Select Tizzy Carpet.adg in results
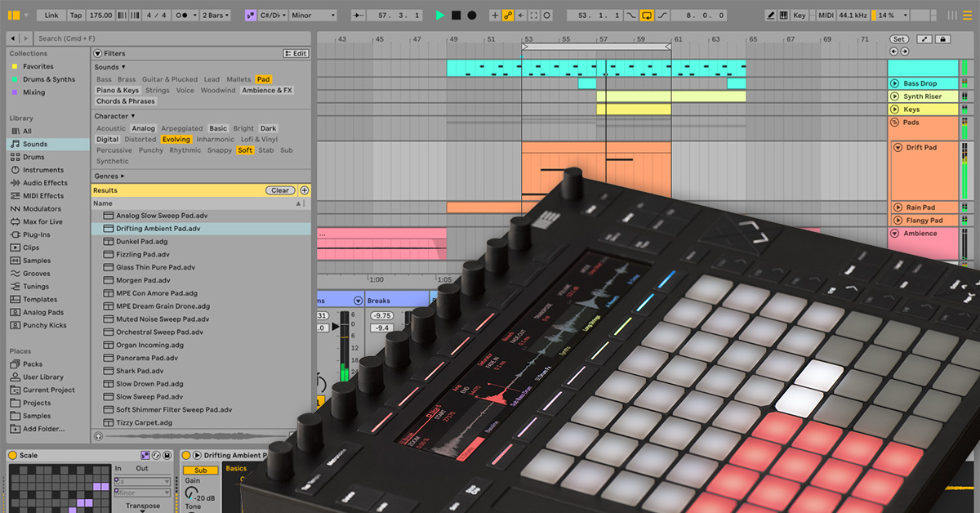This screenshot has width=980, height=513. point(201,422)
